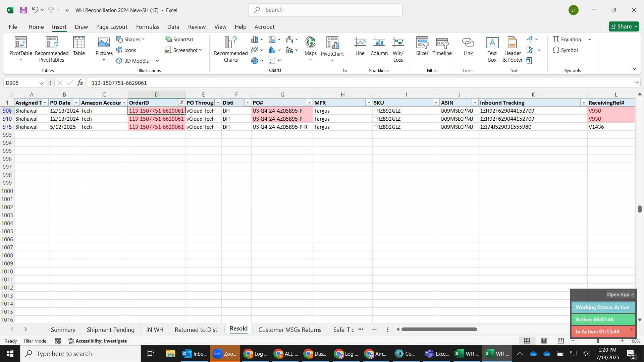Open the Symbol dialog

click(x=566, y=50)
